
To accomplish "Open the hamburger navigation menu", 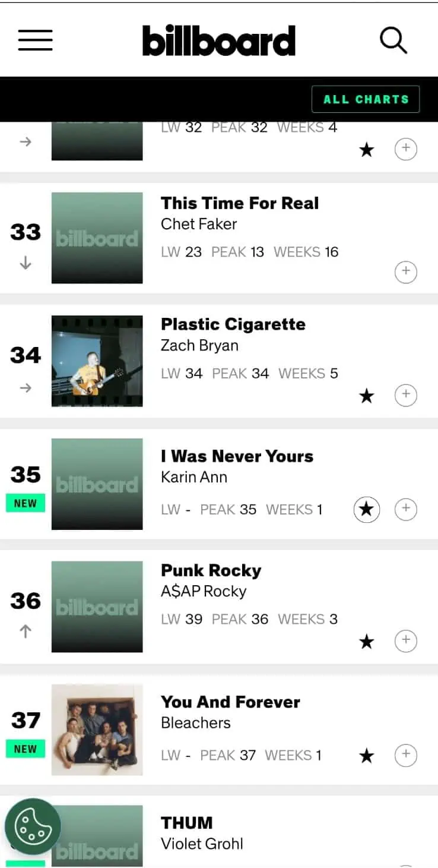I will point(35,40).
